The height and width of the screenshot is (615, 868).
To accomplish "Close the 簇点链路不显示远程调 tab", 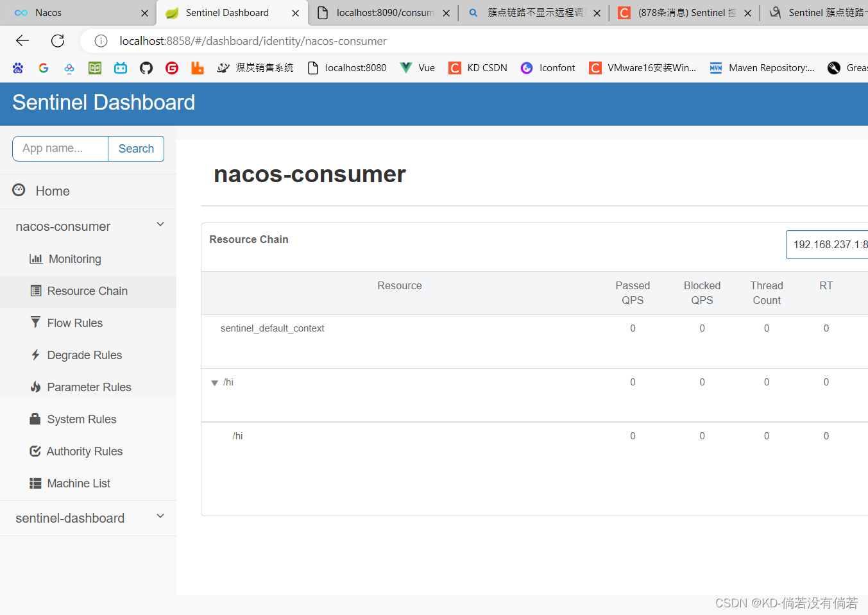I will pyautogui.click(x=597, y=13).
